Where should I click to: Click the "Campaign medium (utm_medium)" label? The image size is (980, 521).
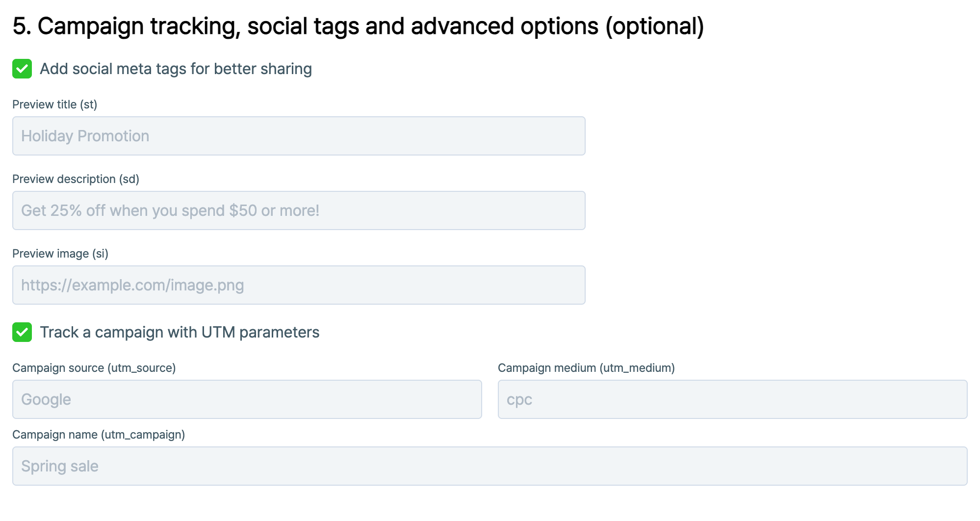(586, 368)
